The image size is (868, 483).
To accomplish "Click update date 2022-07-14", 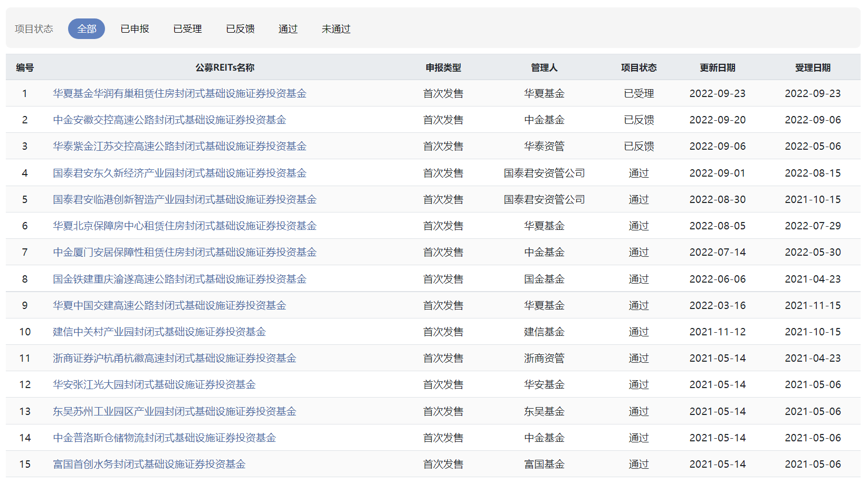I will (718, 252).
